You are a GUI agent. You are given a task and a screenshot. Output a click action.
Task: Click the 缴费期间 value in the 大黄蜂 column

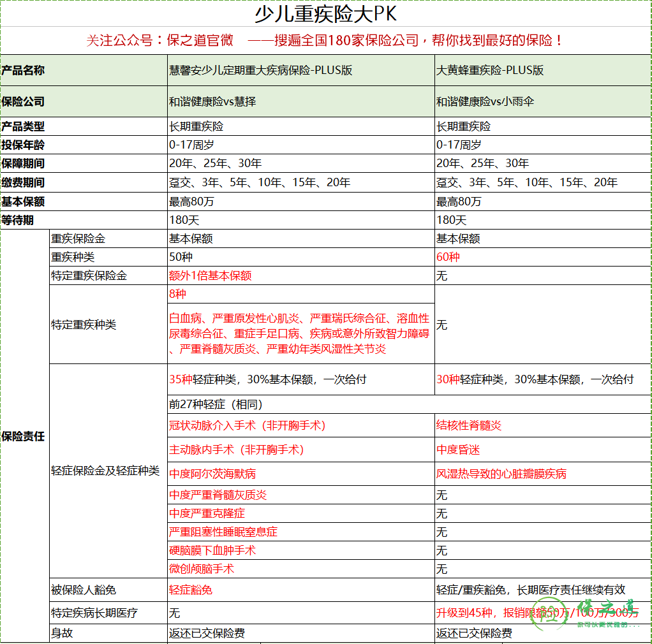[543, 182]
